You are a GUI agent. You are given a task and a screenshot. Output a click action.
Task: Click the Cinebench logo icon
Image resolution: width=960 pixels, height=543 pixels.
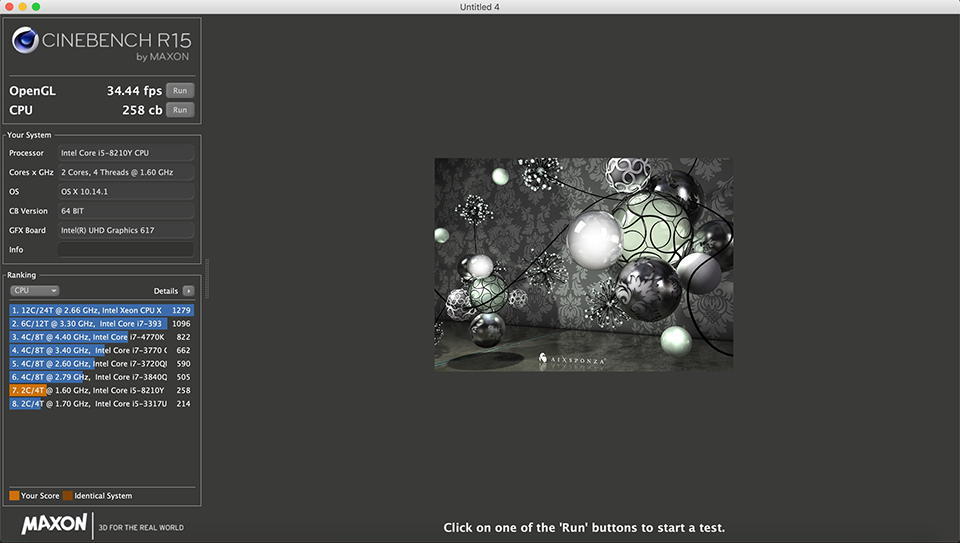click(25, 40)
